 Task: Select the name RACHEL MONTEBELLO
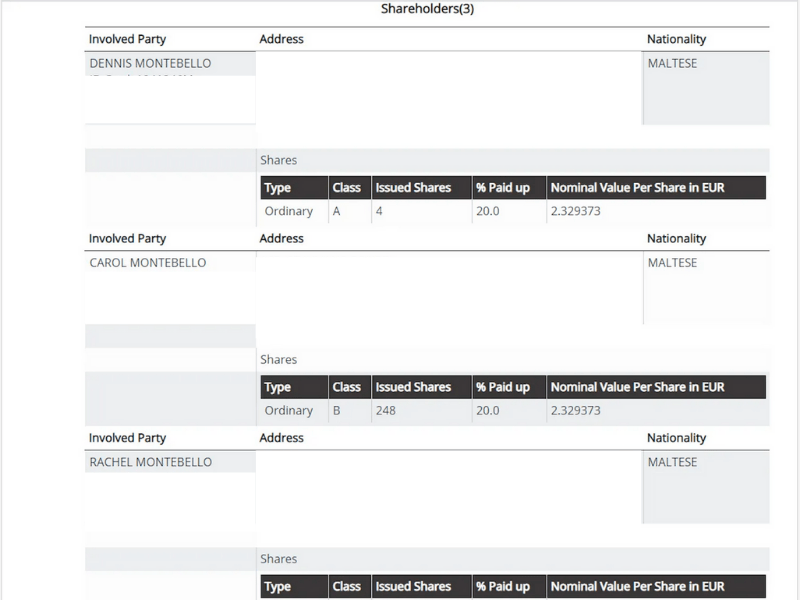(x=151, y=462)
